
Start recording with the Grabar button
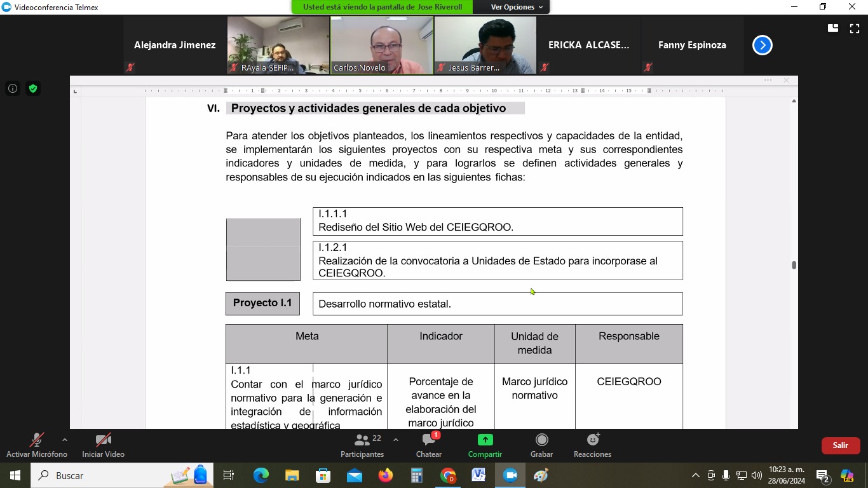click(541, 445)
